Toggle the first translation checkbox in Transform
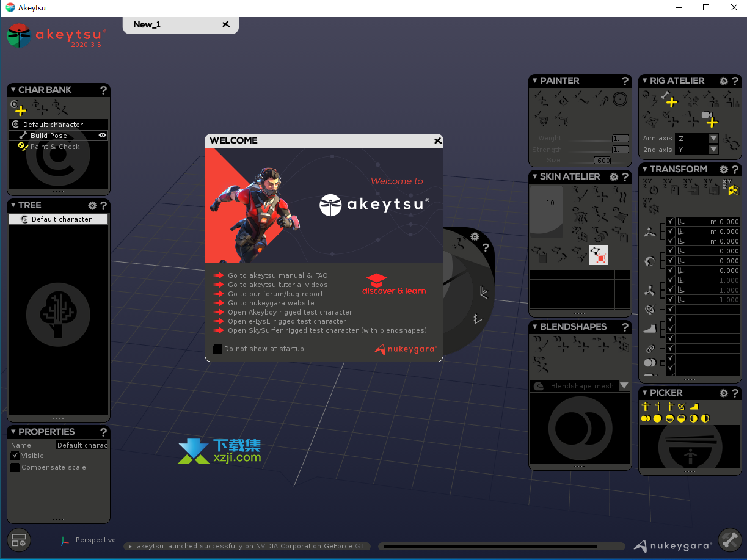This screenshot has height=560, width=747. pyautogui.click(x=671, y=222)
